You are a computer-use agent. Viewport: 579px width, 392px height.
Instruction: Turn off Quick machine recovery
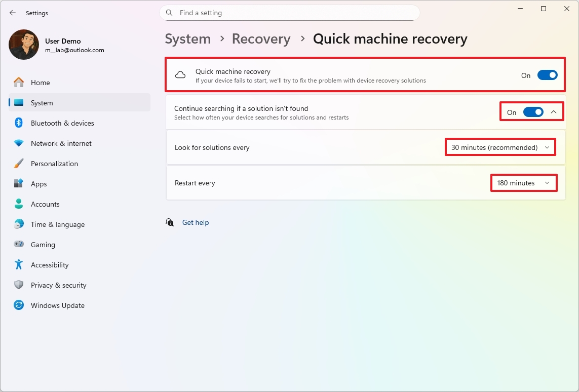tap(547, 74)
